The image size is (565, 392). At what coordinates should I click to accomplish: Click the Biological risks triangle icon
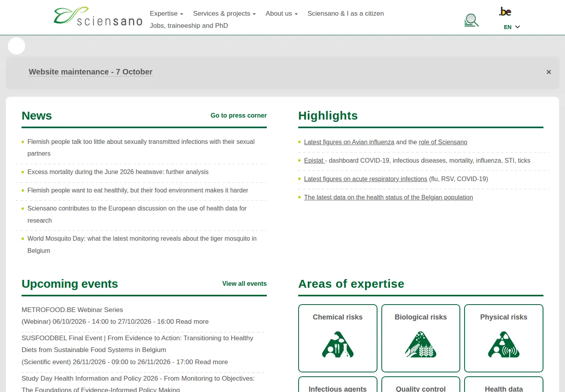(x=421, y=345)
